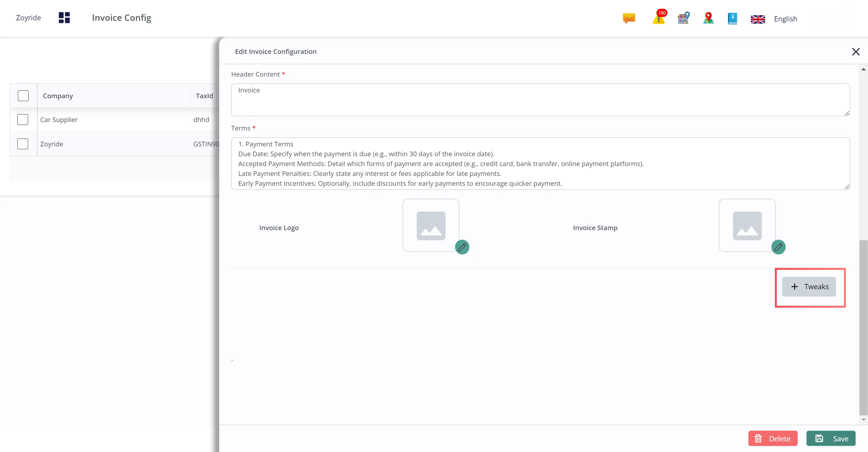Select the Zoyride company cell

tap(114, 144)
